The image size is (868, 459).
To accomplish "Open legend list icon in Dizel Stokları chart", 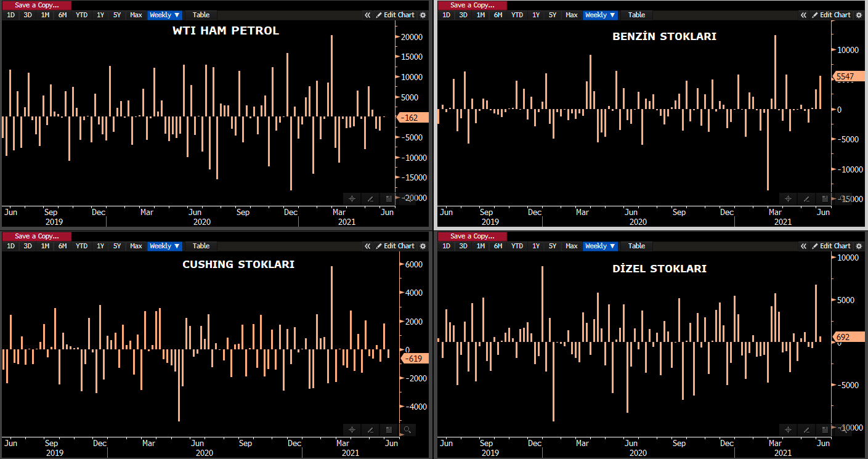I will [824, 429].
